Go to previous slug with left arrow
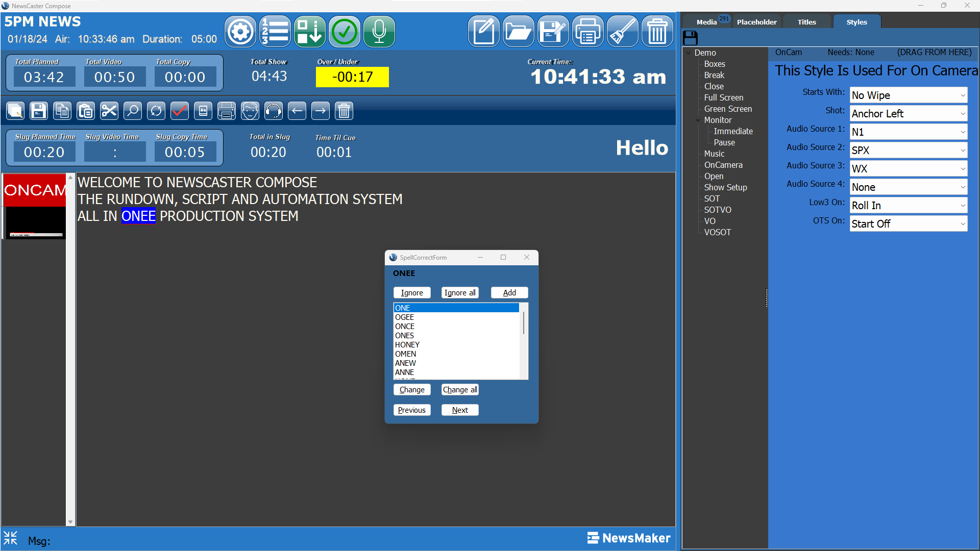This screenshot has width=980, height=551. pyautogui.click(x=297, y=111)
